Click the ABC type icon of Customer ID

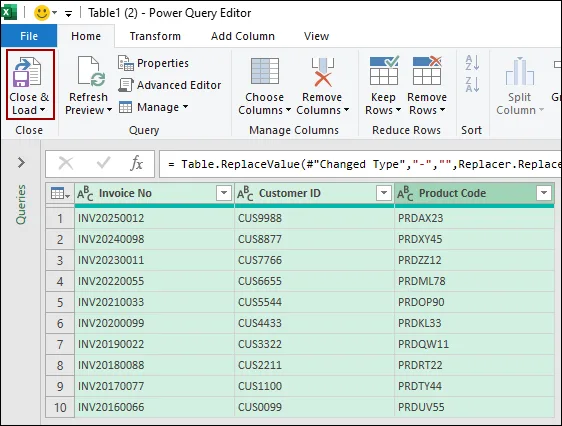coord(245,193)
